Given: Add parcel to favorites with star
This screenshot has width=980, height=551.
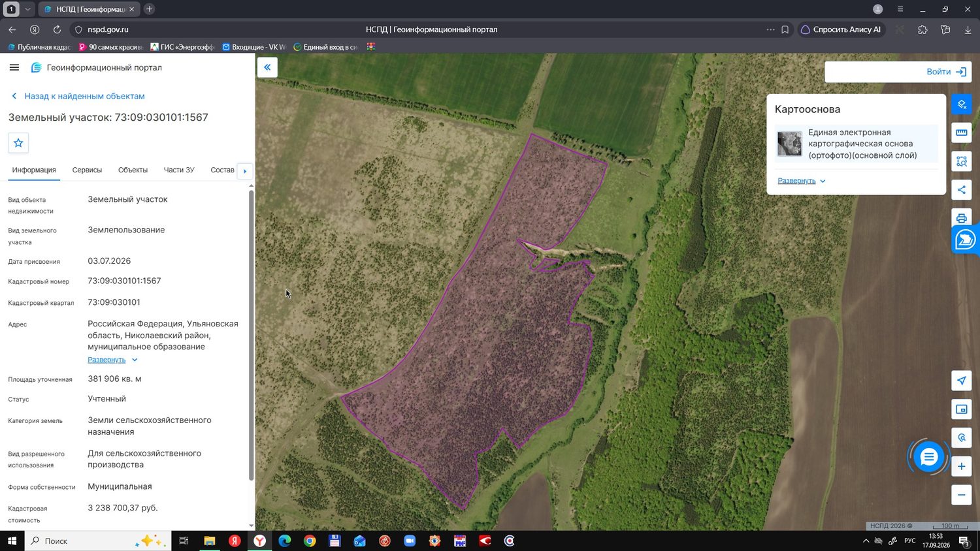Looking at the screenshot, I should pyautogui.click(x=18, y=143).
